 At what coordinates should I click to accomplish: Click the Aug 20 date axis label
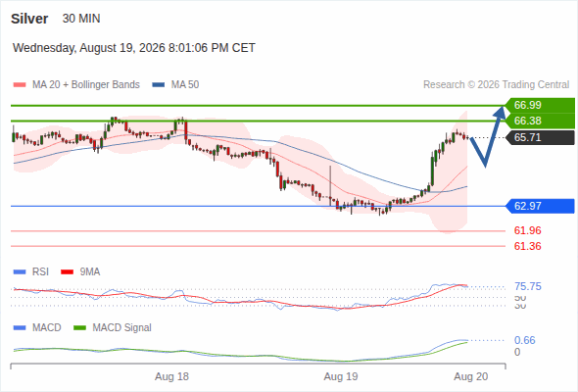coord(471,377)
